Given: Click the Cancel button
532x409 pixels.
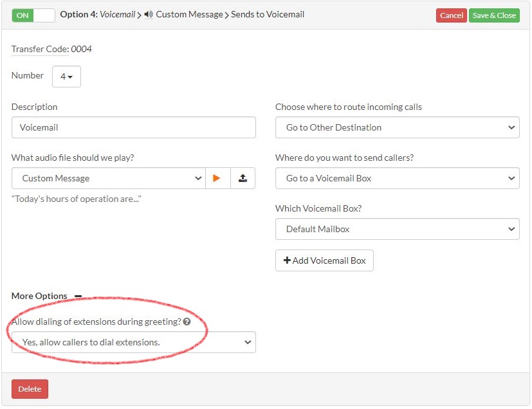Looking at the screenshot, I should (x=451, y=15).
